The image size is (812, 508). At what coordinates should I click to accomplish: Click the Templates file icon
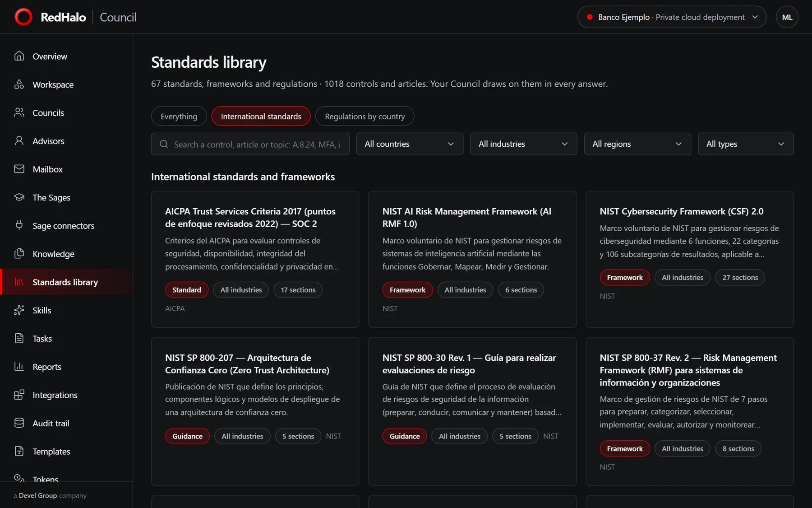coord(19,451)
